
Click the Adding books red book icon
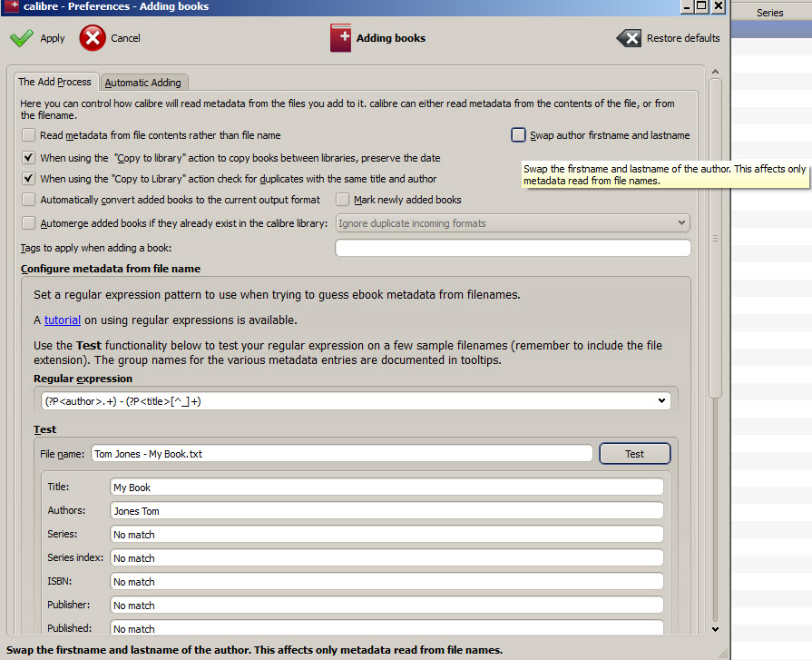pos(340,38)
